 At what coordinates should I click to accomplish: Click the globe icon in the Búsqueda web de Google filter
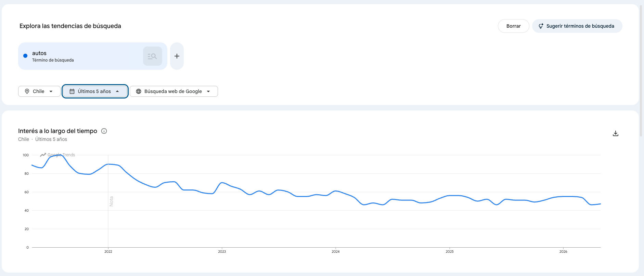pos(139,91)
